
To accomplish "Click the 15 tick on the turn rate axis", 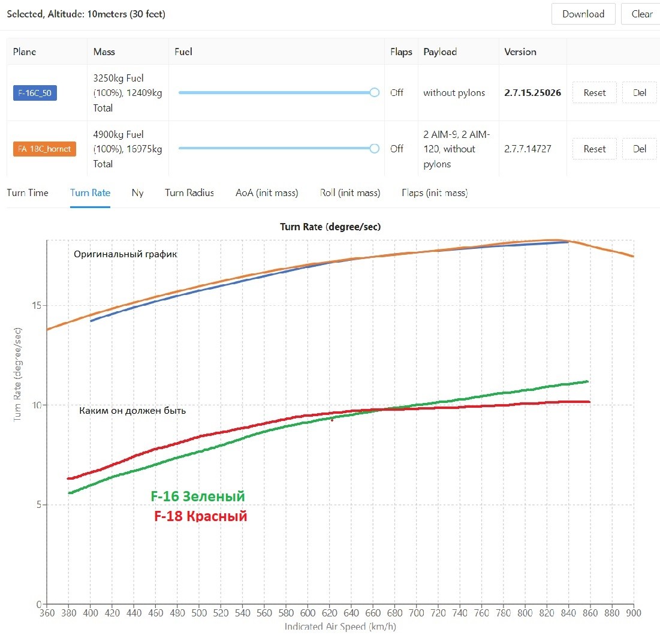I will (37, 306).
